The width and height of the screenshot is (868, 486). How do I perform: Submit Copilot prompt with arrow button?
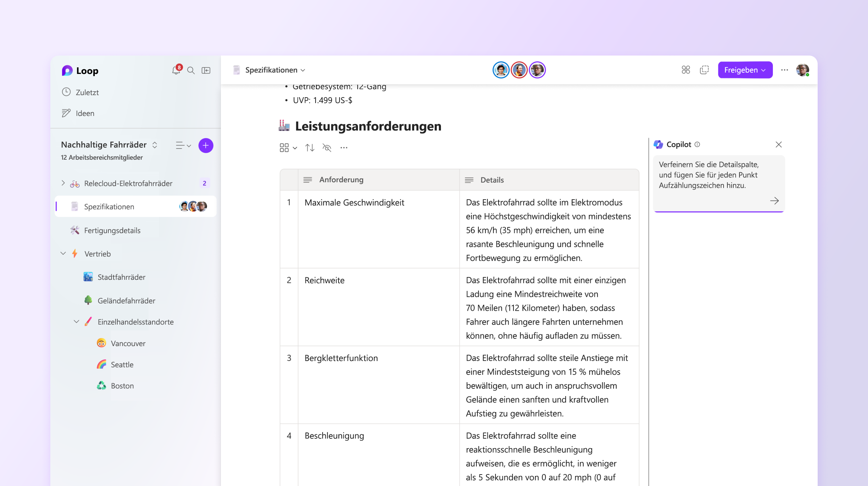[x=774, y=200]
